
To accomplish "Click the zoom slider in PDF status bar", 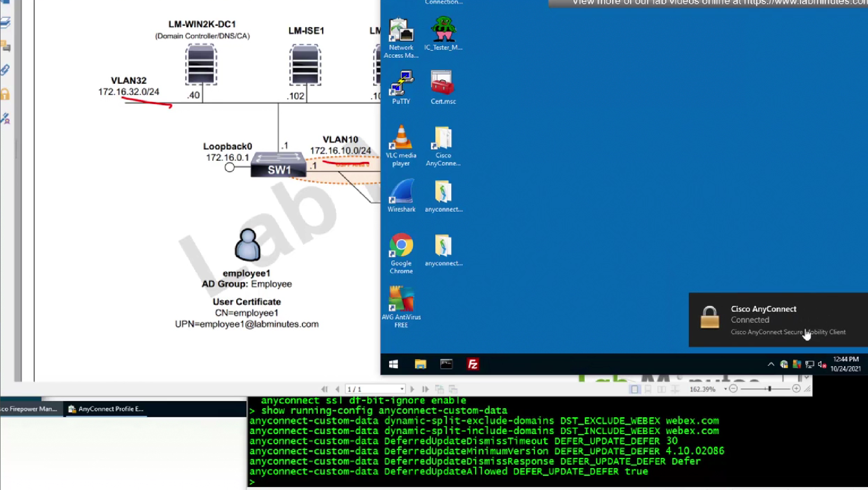I will point(769,389).
